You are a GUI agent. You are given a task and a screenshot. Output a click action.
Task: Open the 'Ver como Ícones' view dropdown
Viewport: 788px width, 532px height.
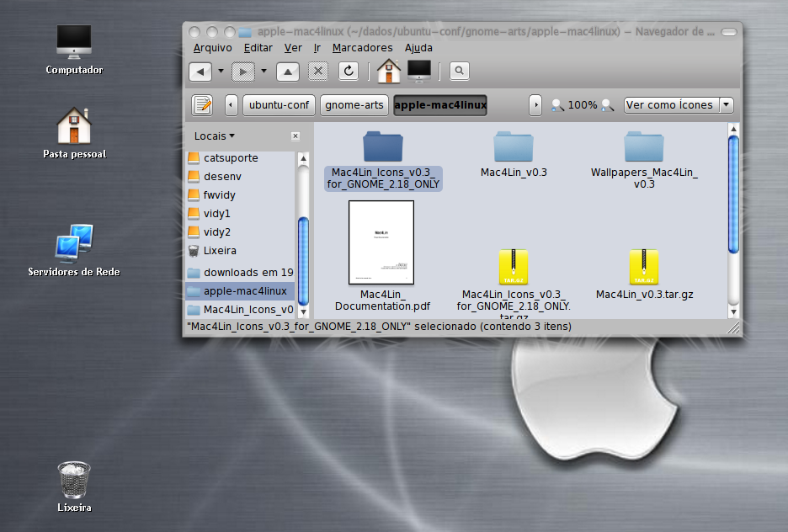(679, 105)
